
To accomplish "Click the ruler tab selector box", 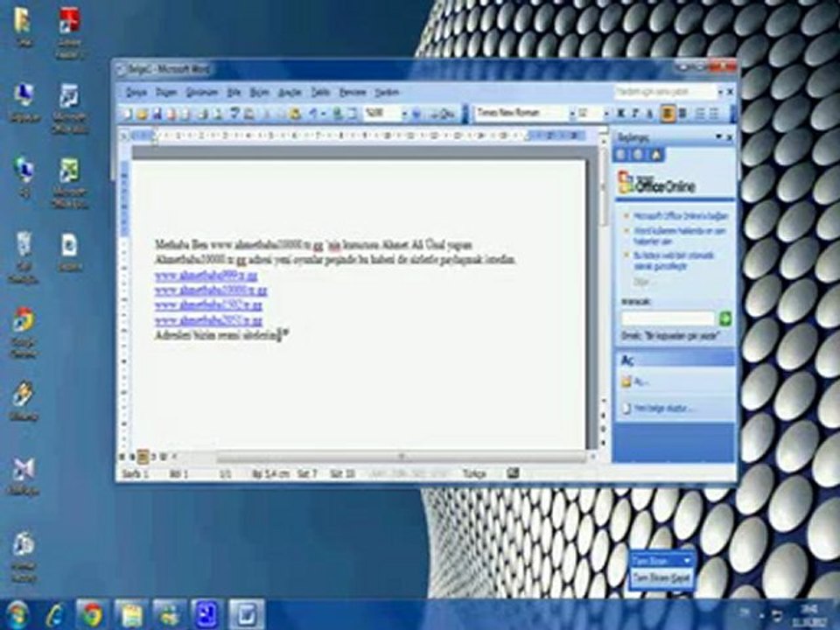I will [123, 136].
